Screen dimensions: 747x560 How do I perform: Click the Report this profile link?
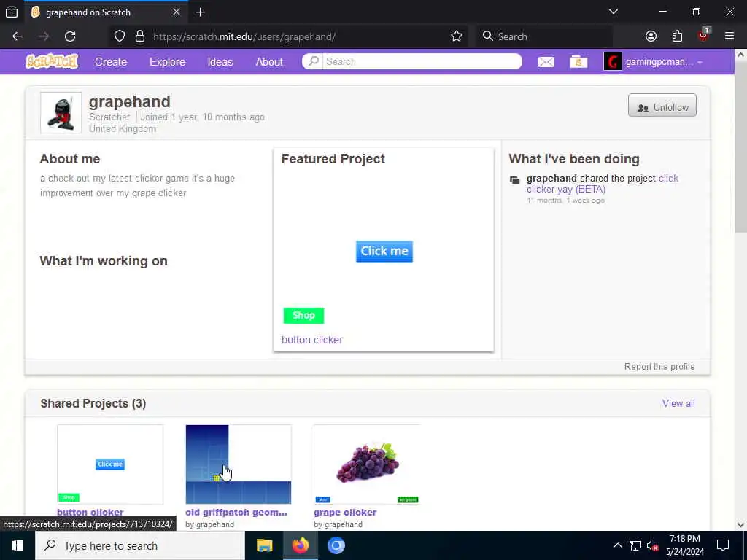pyautogui.click(x=659, y=367)
